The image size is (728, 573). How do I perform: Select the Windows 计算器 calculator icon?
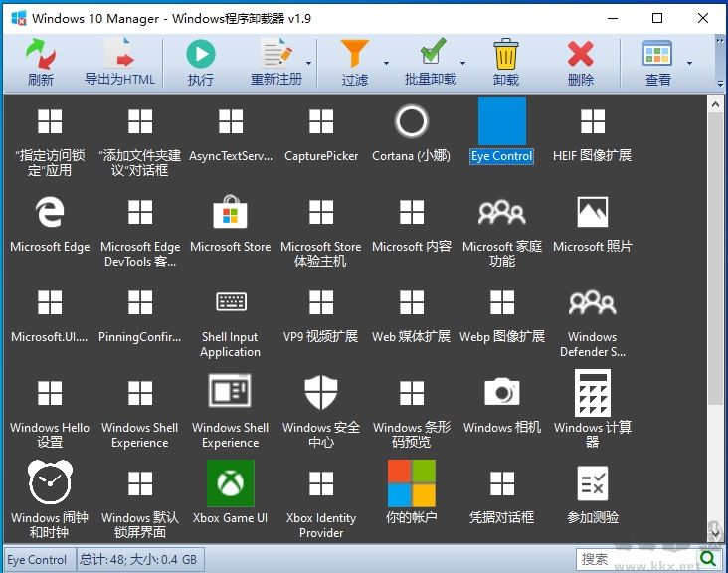click(x=593, y=393)
